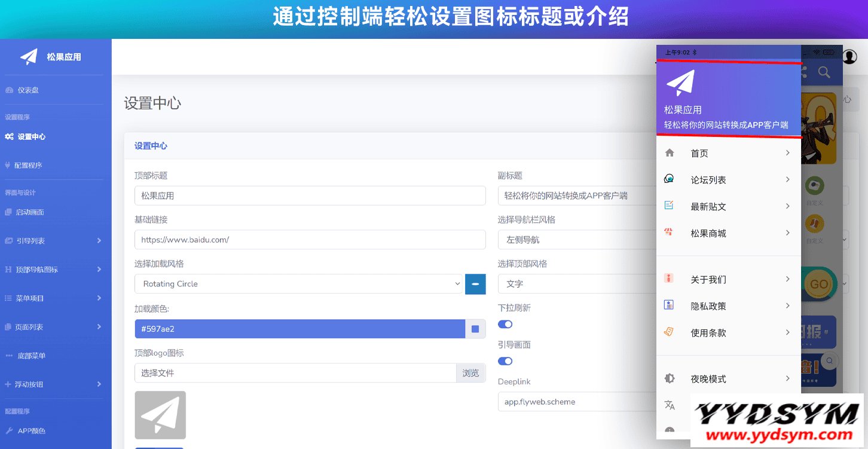
Task: Open 使用条款 in the phone drawer menu
Action: [x=728, y=332]
